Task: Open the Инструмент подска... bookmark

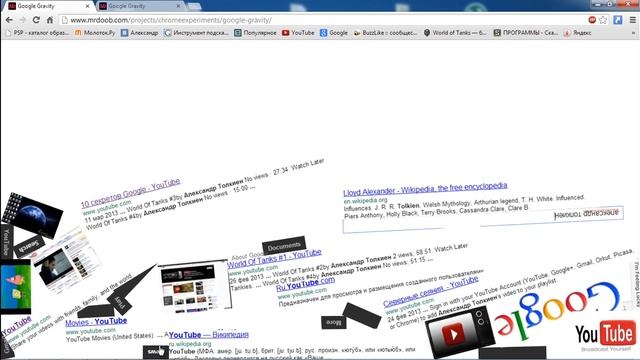Action: [196, 33]
